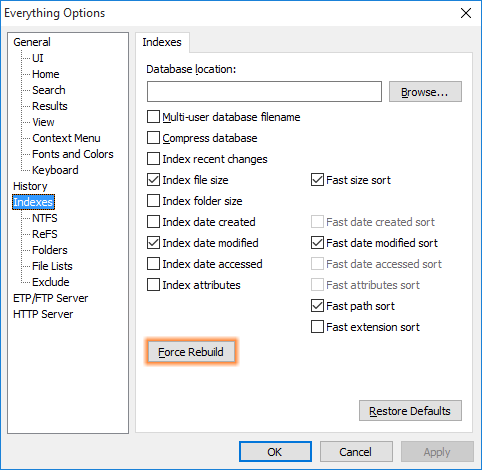Select Exclude under Indexes
This screenshot has height=470, width=482.
tap(51, 282)
